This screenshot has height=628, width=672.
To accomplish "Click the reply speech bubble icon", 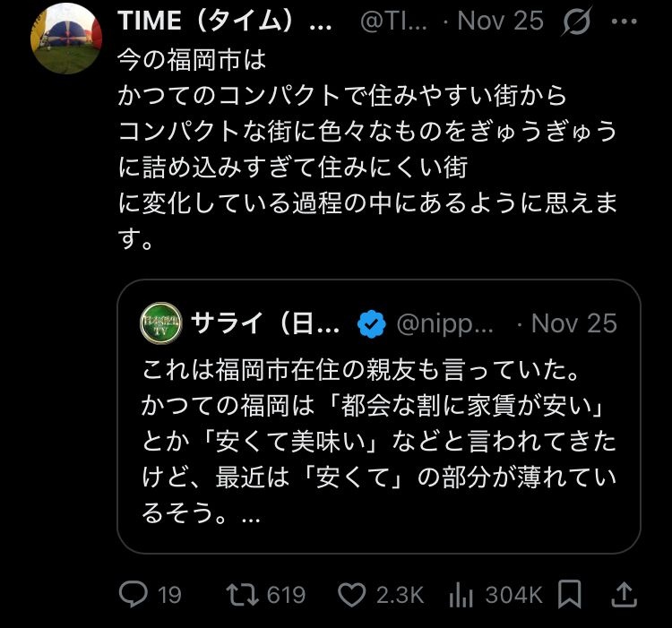I will tap(134, 594).
